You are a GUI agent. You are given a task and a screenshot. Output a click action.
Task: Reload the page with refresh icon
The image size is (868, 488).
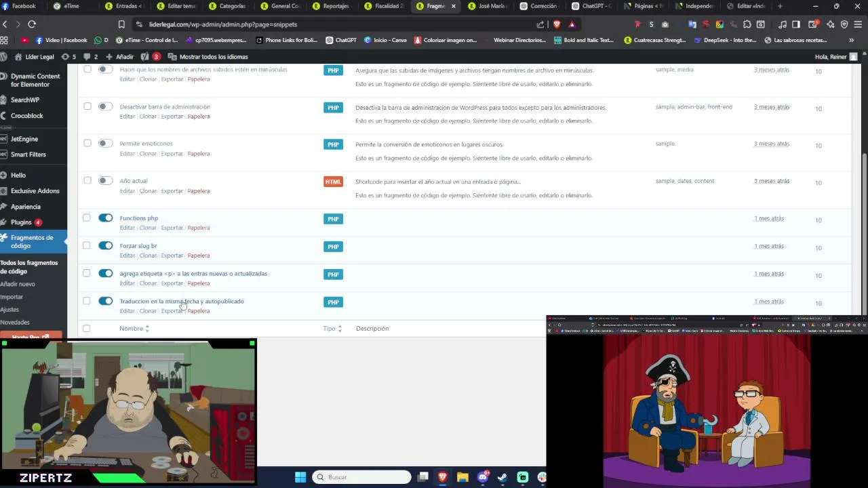32,24
